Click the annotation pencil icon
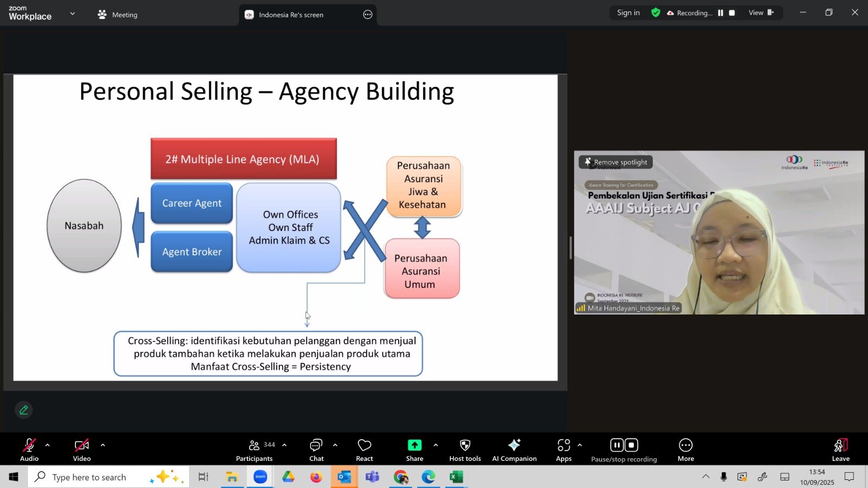868x488 pixels. 24,410
